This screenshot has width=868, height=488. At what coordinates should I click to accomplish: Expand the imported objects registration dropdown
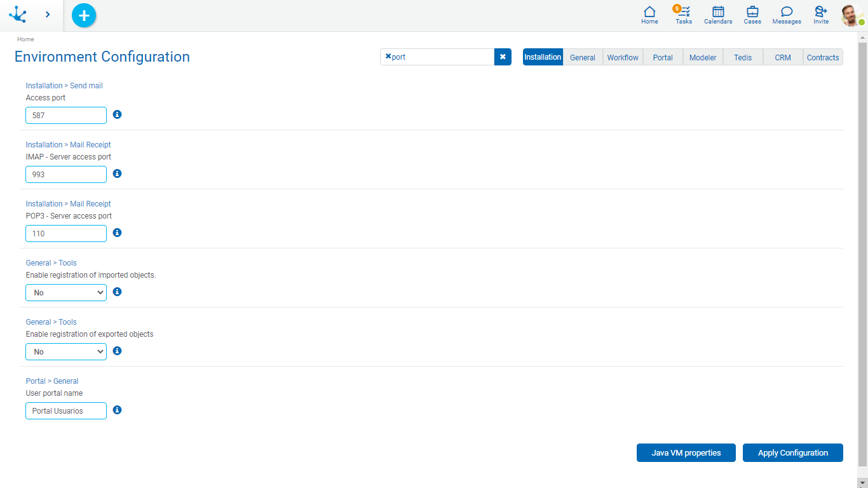tap(66, 292)
